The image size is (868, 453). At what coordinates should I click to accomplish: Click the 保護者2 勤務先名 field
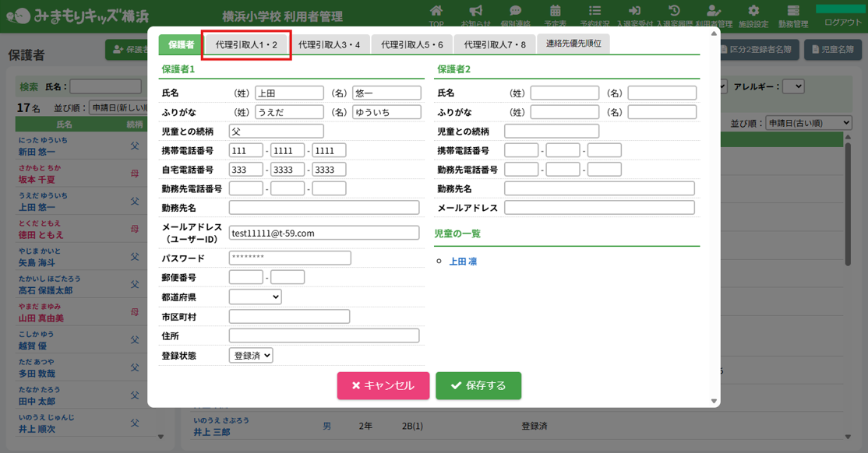pyautogui.click(x=599, y=188)
